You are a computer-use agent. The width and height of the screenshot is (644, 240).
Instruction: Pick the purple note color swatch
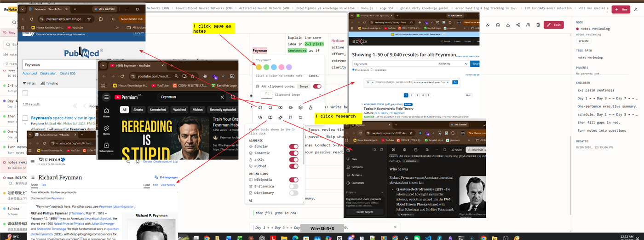tap(289, 67)
